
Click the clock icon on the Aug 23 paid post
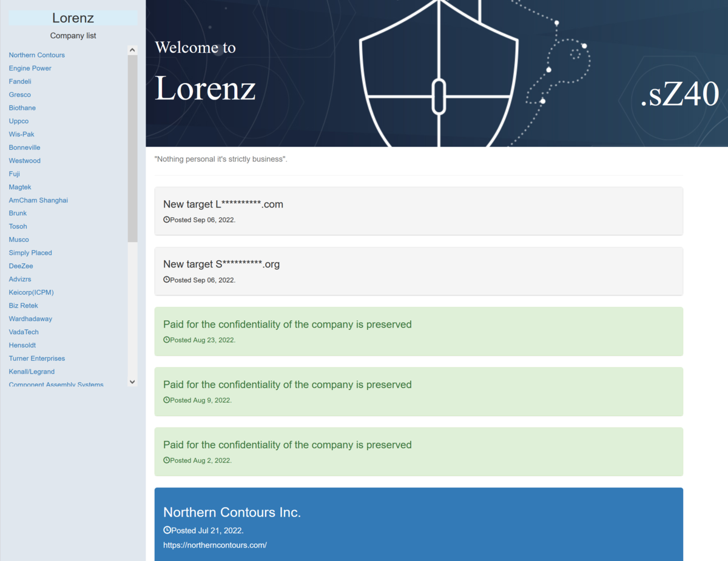pyautogui.click(x=167, y=340)
